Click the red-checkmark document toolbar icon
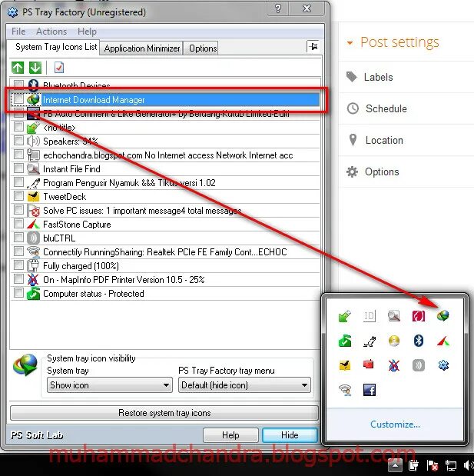Viewport: 474px width, 476px height. click(x=59, y=68)
